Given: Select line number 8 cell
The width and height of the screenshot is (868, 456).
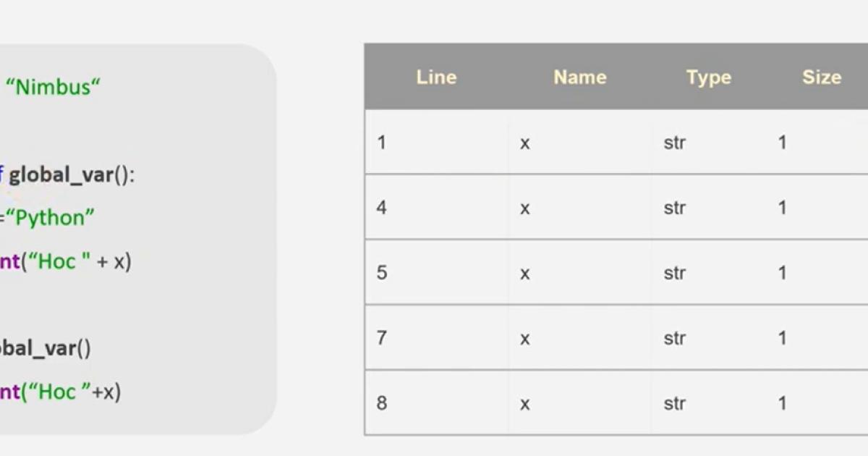Looking at the screenshot, I should point(382,403).
